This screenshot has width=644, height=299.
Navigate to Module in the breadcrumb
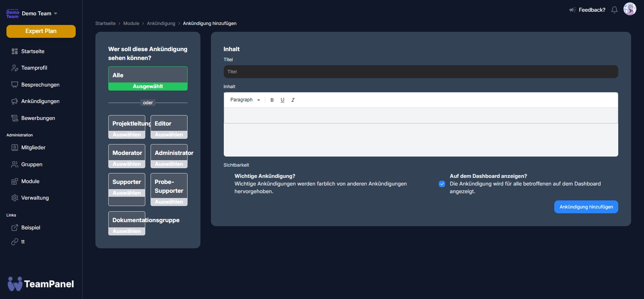(x=131, y=23)
